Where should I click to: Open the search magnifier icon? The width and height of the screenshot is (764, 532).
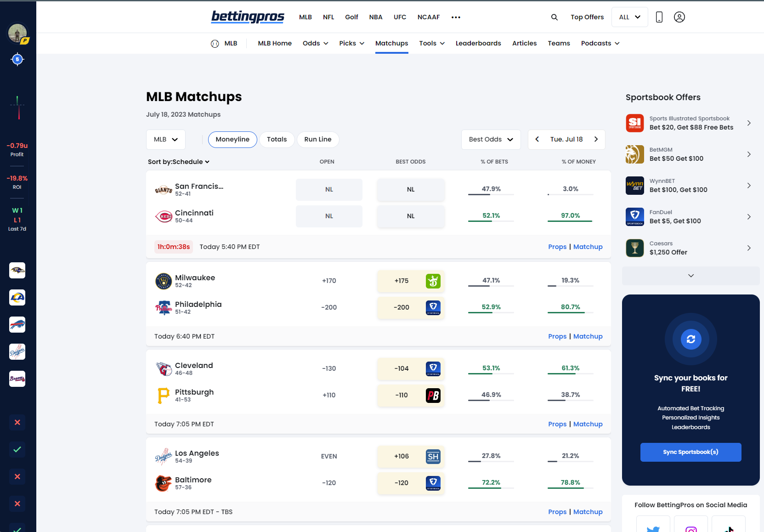point(555,17)
